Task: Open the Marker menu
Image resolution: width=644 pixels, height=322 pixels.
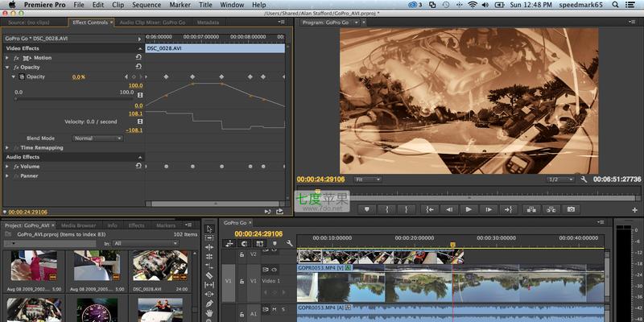Action: (180, 5)
